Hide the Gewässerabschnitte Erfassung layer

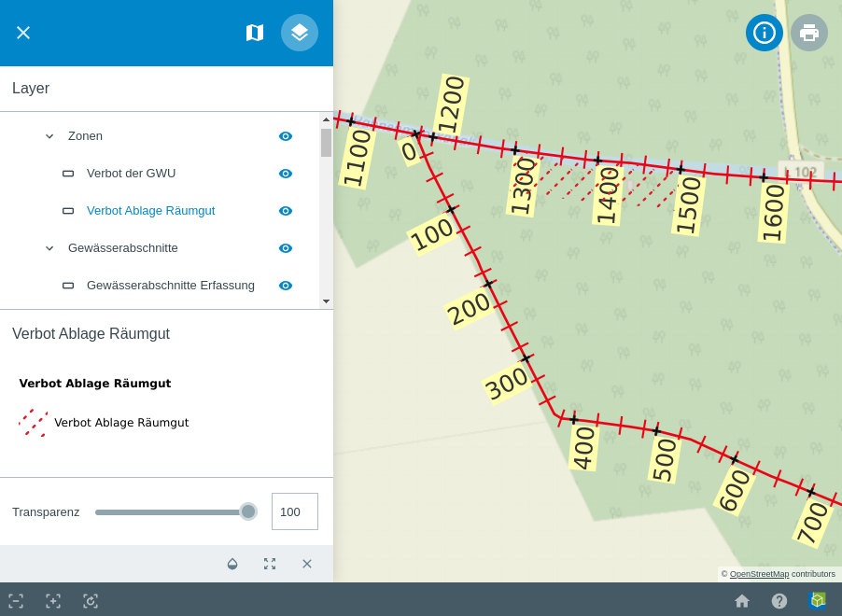286,286
